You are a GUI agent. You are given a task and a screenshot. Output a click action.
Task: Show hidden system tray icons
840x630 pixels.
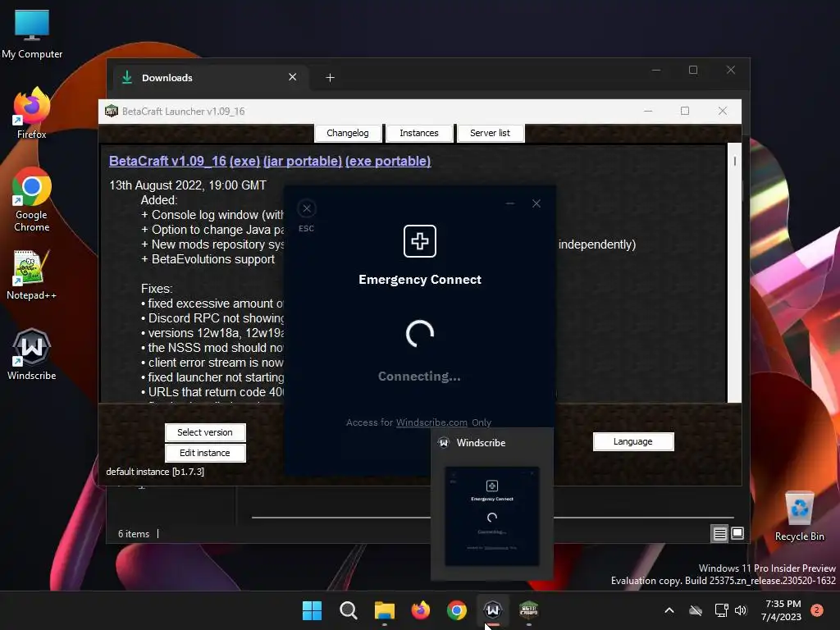[669, 610]
